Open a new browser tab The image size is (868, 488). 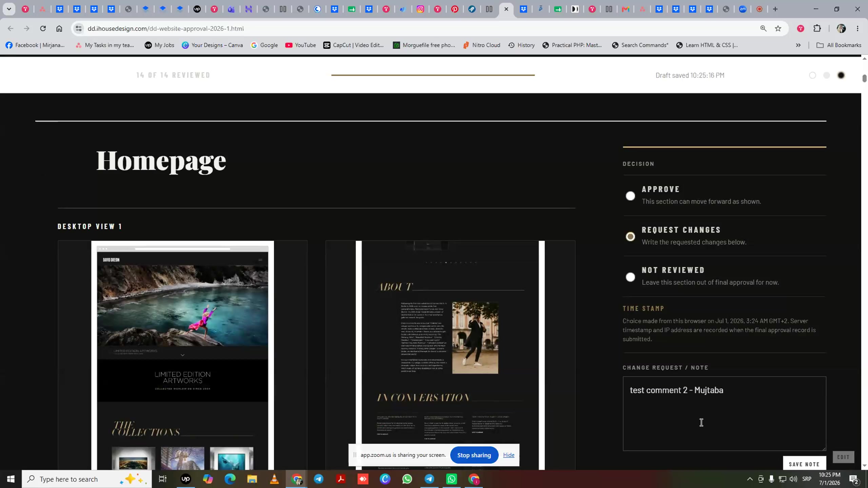pyautogui.click(x=775, y=9)
